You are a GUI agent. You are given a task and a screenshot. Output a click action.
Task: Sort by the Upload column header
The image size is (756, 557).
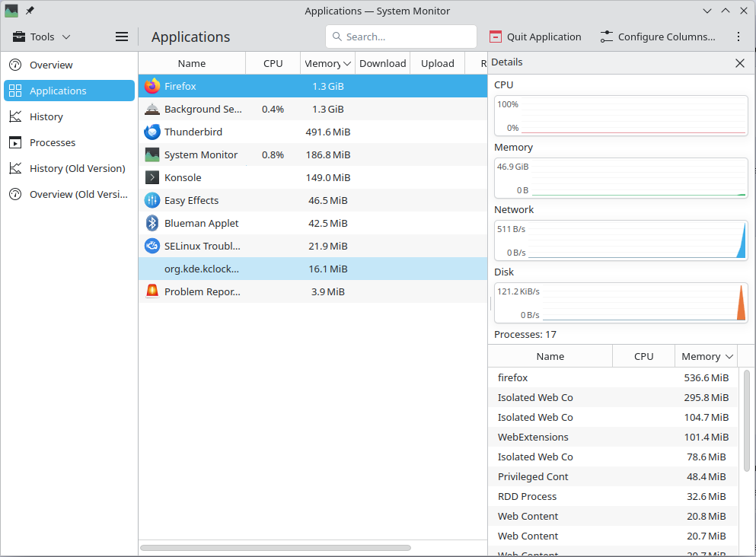[x=437, y=64]
